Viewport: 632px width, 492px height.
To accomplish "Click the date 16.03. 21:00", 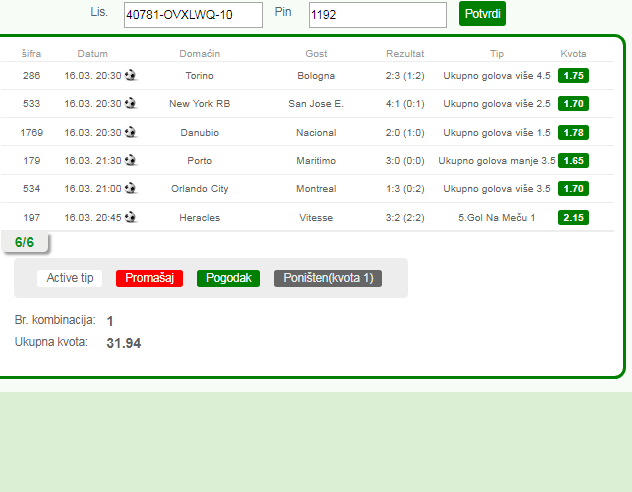I will pyautogui.click(x=93, y=189).
